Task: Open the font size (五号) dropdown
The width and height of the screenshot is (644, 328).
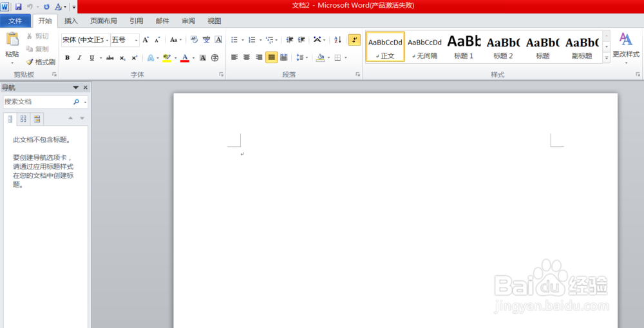Action: 137,41
